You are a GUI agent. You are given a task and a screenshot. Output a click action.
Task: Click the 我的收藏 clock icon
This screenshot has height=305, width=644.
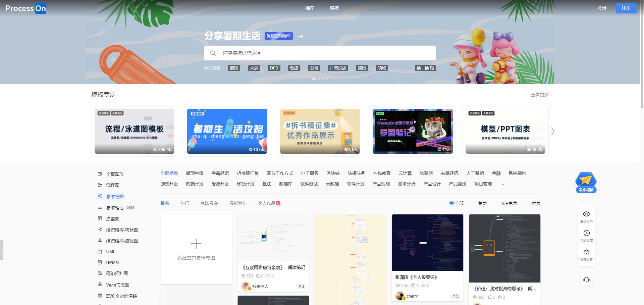click(586, 233)
